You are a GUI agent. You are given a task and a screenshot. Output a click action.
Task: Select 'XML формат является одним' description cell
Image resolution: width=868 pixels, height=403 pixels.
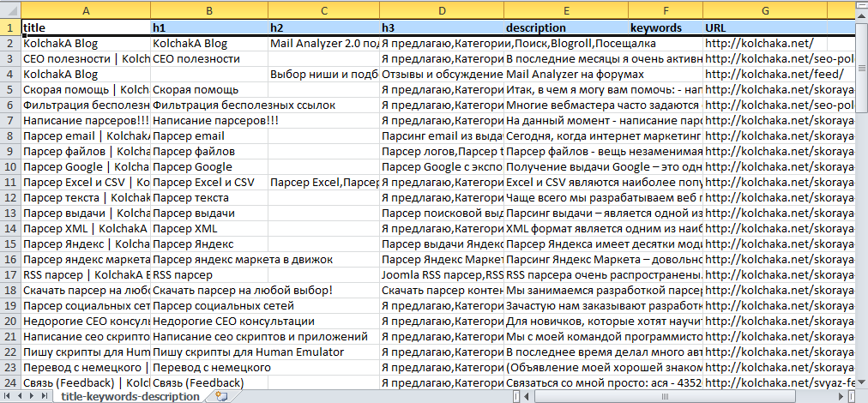click(566, 229)
